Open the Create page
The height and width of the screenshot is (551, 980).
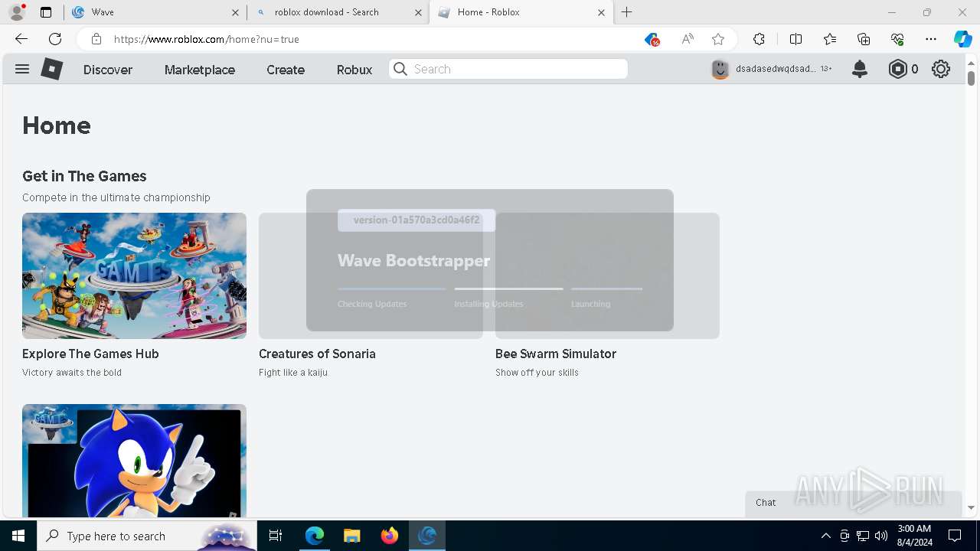tap(286, 69)
